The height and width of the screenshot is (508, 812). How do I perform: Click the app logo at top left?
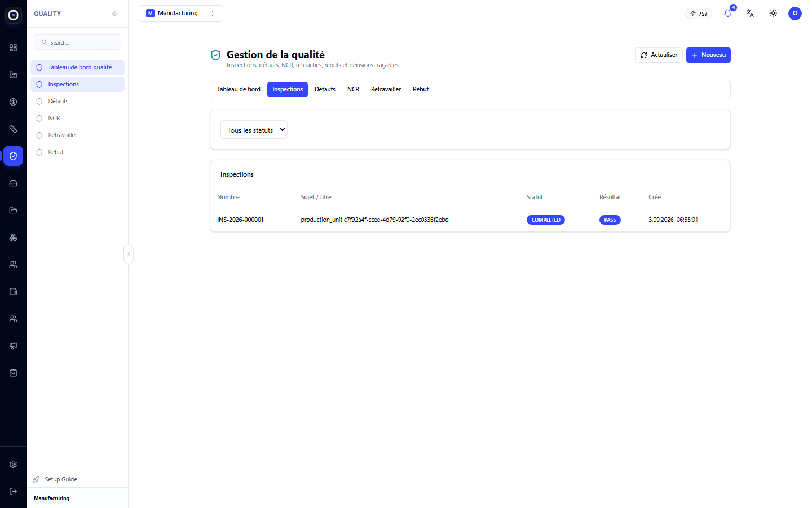[x=14, y=15]
